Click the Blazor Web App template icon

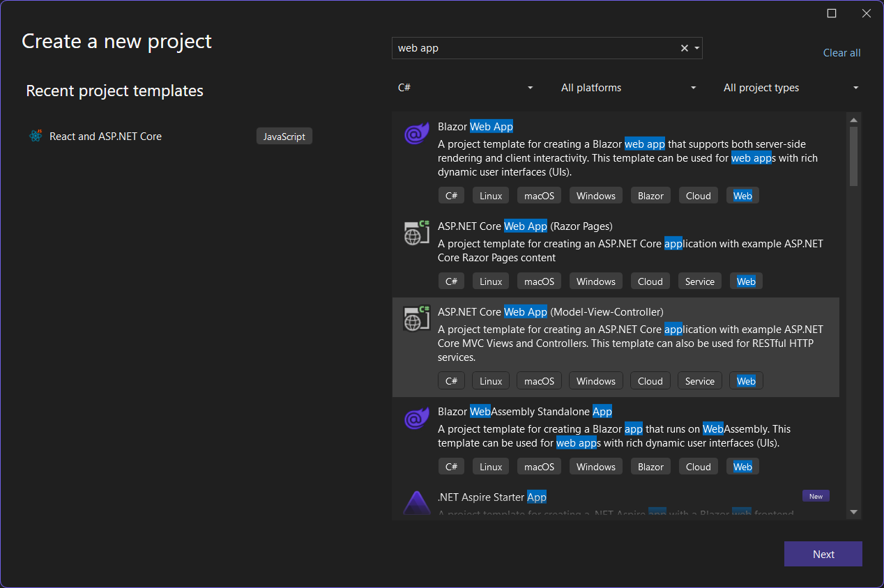pyautogui.click(x=416, y=133)
